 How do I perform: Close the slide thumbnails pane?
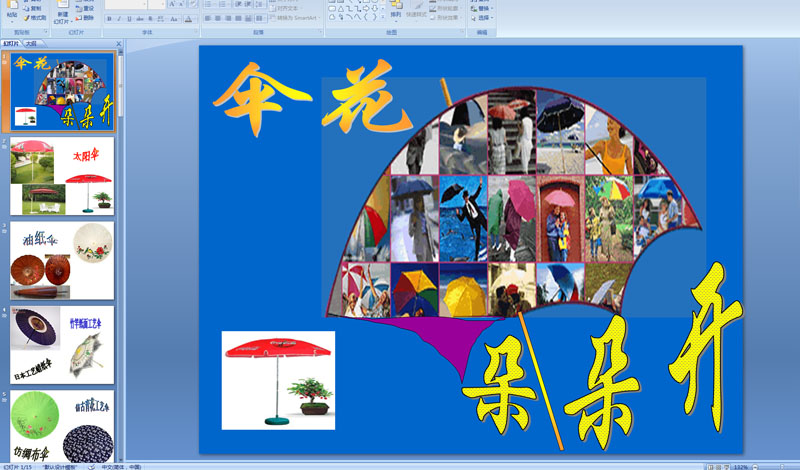[x=117, y=44]
